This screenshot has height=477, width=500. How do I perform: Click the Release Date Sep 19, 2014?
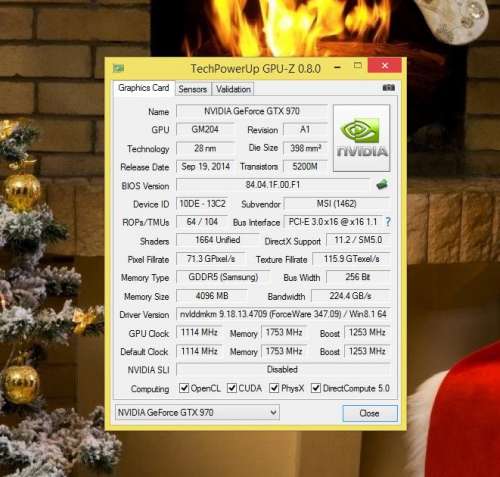tap(205, 166)
